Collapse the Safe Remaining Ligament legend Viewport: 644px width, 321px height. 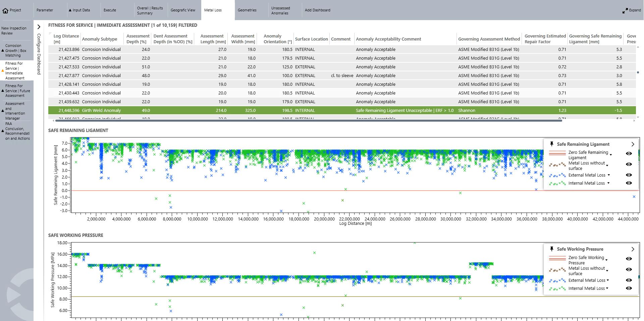point(633,144)
